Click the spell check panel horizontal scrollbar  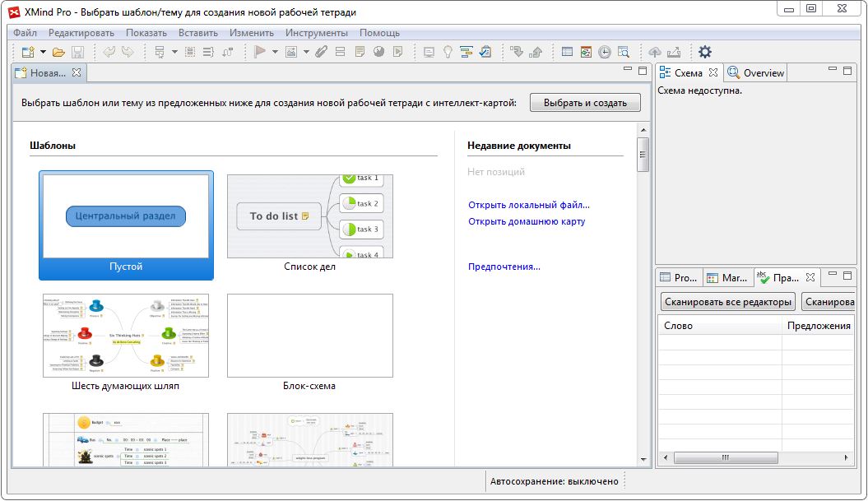click(x=726, y=458)
